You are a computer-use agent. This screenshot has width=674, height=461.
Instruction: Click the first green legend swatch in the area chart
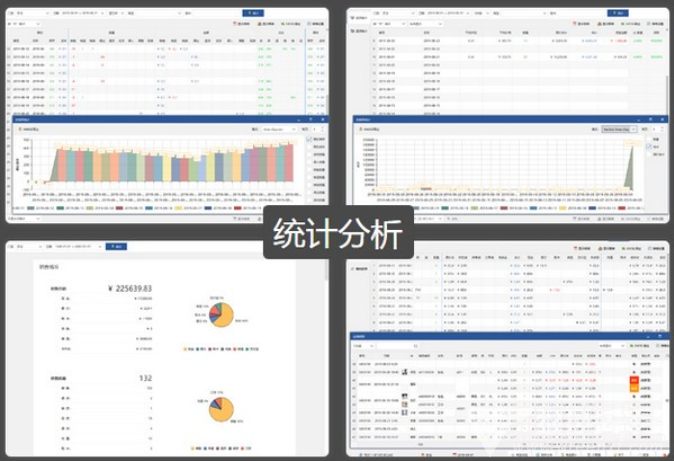[445, 208]
